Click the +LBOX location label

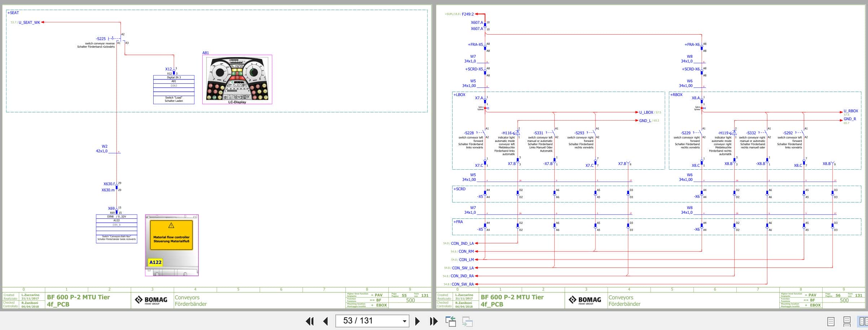point(459,95)
